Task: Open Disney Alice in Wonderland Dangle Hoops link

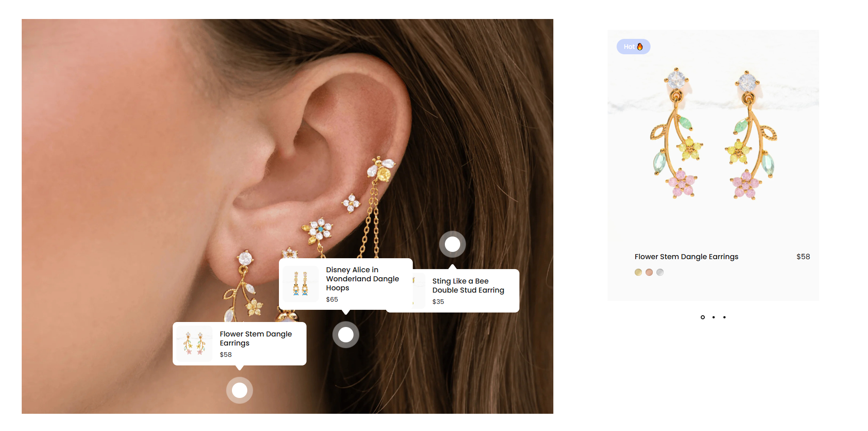Action: click(x=363, y=279)
